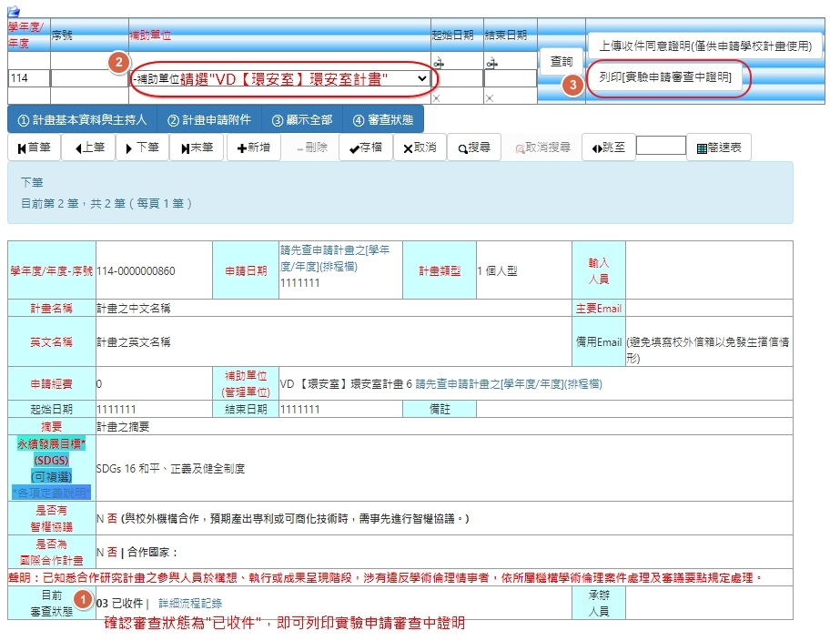Click the 序號 search input field
The image size is (840, 641).
click(x=87, y=78)
